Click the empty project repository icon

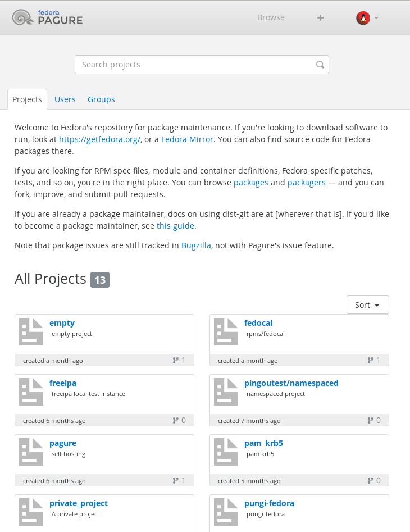(x=31, y=331)
